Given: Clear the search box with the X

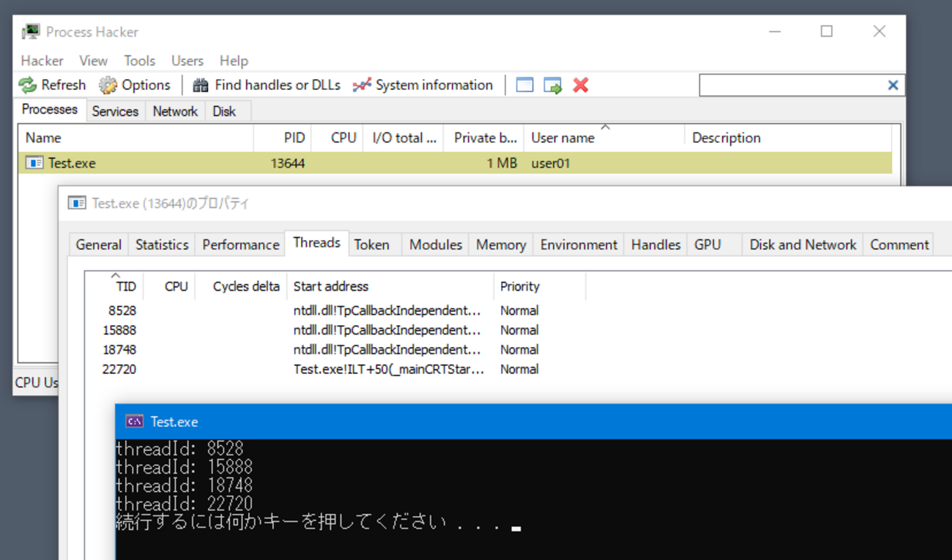Looking at the screenshot, I should pyautogui.click(x=893, y=85).
